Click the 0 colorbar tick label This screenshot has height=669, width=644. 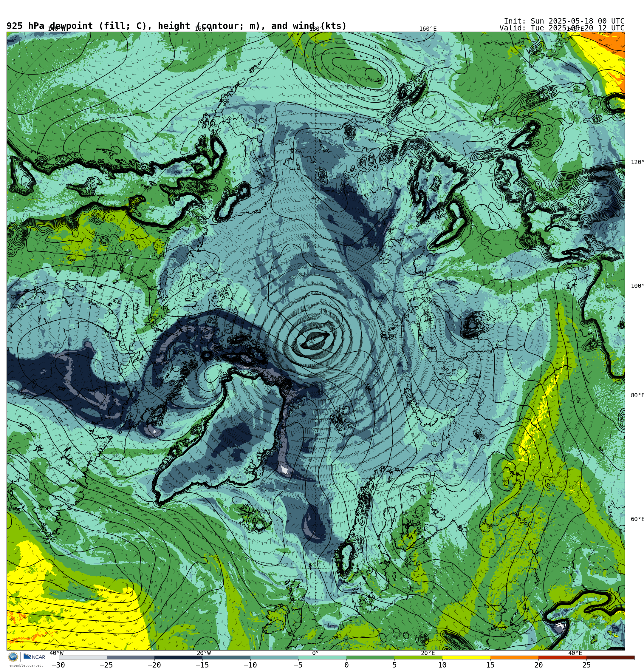(346, 665)
